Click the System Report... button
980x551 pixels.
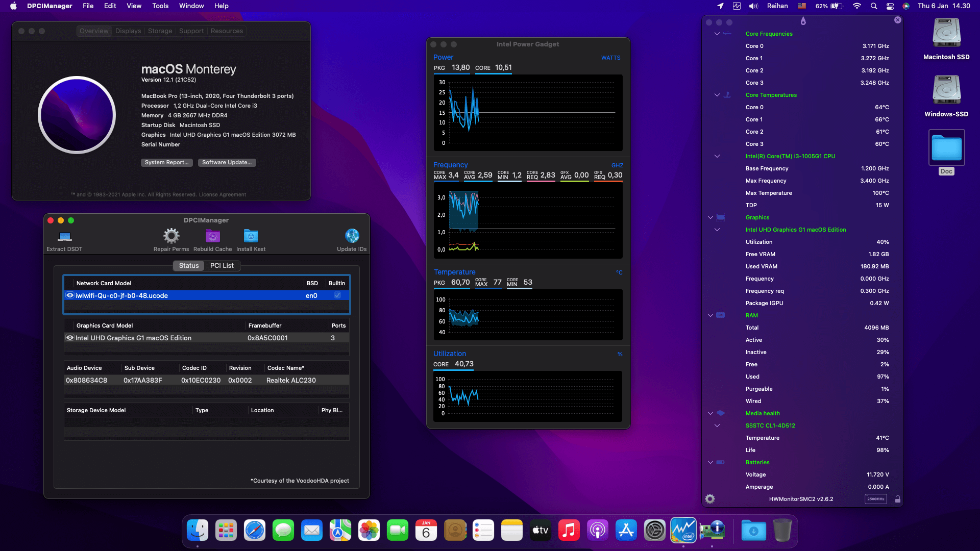(x=166, y=162)
